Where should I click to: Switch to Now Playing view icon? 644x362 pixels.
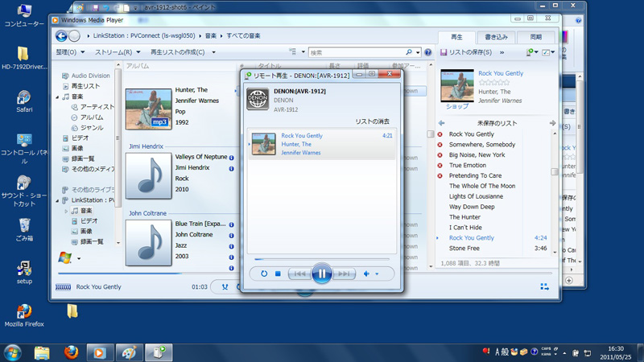click(545, 287)
